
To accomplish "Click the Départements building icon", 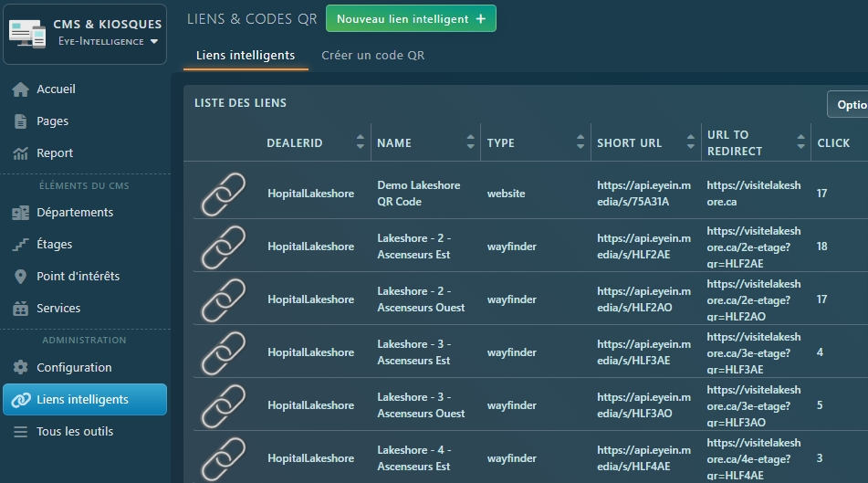I will [20, 213].
